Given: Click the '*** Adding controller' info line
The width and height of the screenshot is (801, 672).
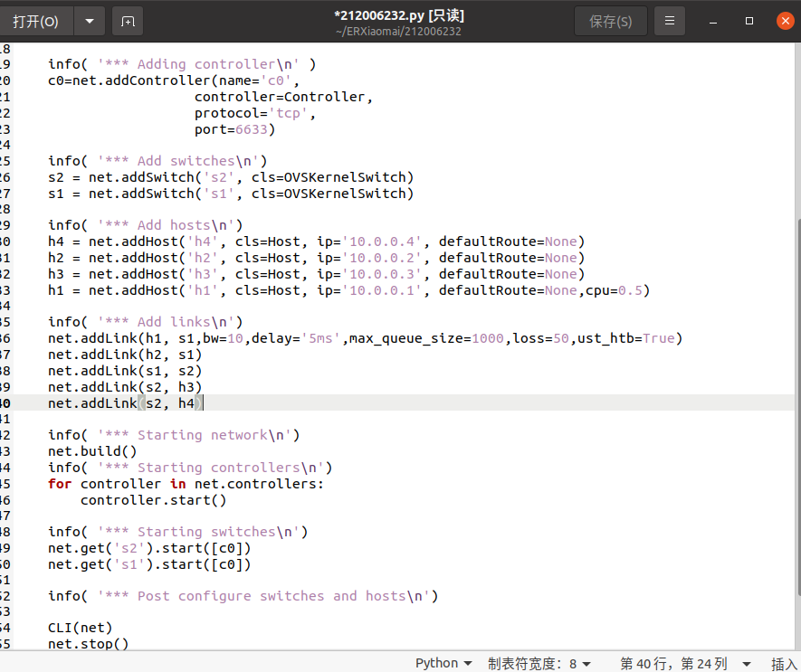Looking at the screenshot, I should pyautogui.click(x=182, y=64).
